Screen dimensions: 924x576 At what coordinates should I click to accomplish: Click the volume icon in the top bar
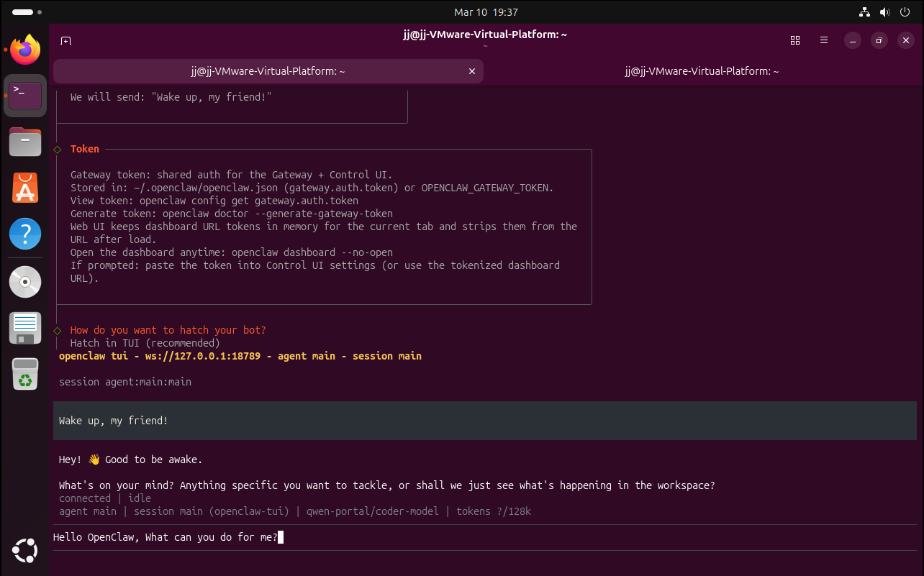tap(885, 12)
